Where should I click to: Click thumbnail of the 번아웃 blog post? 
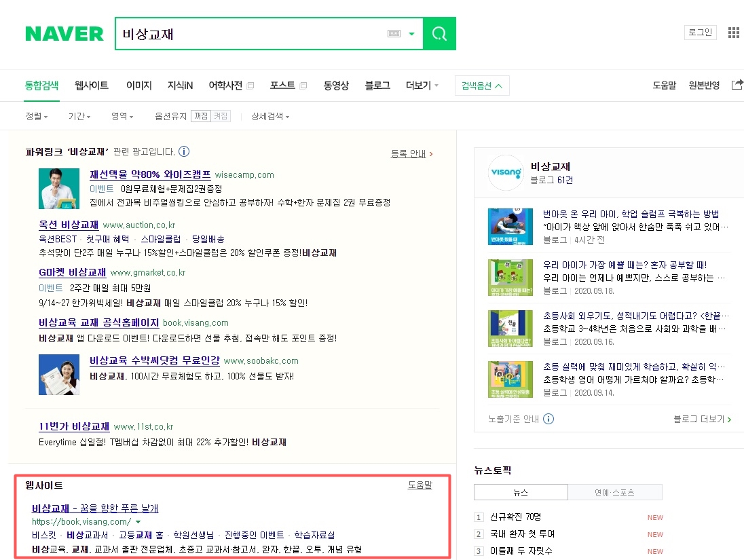510,226
